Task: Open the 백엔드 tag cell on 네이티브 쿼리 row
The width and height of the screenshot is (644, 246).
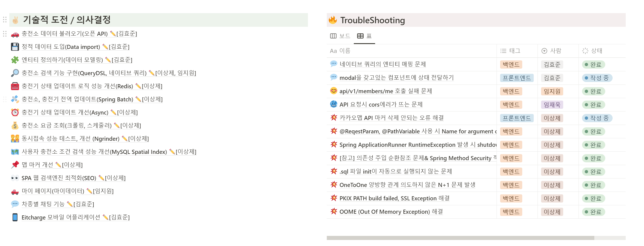Action: tap(511, 65)
